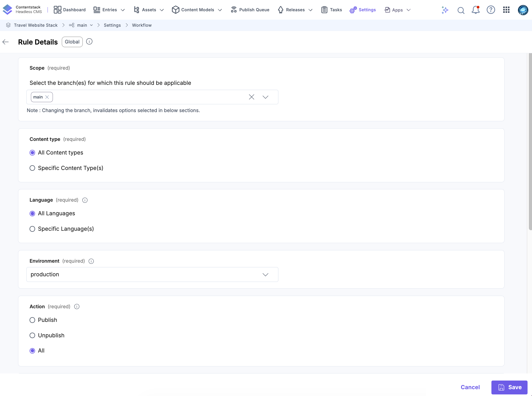Select the Publish action
Screen dimensions: 532x396
tap(32, 320)
